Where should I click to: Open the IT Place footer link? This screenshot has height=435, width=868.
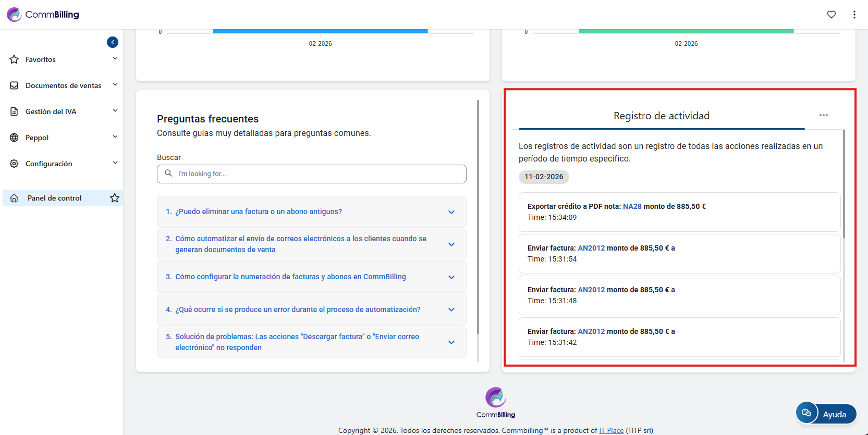click(611, 430)
